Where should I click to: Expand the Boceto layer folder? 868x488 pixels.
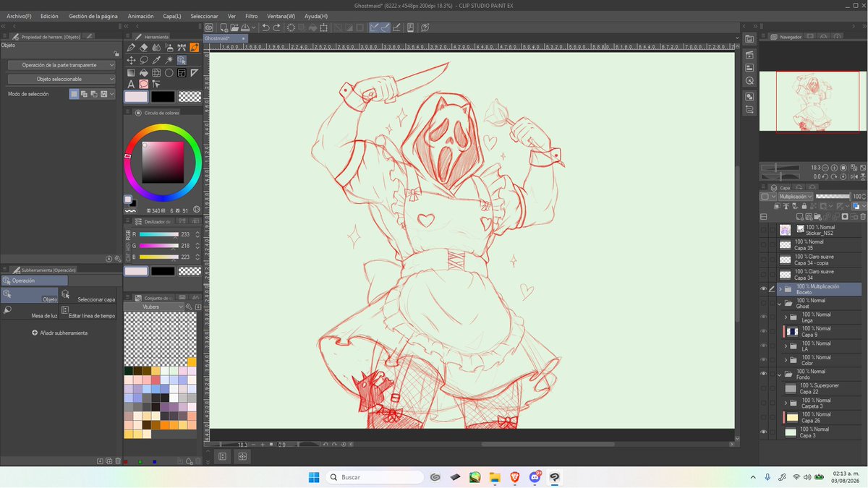[x=780, y=288]
